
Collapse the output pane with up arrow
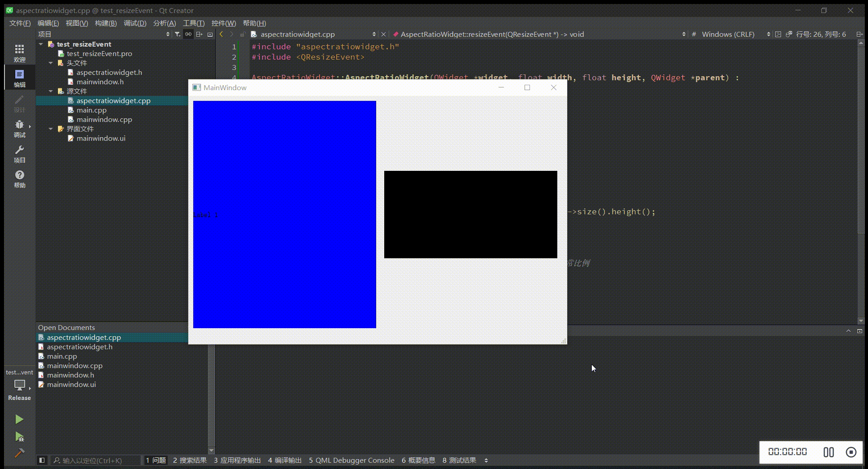(848, 331)
